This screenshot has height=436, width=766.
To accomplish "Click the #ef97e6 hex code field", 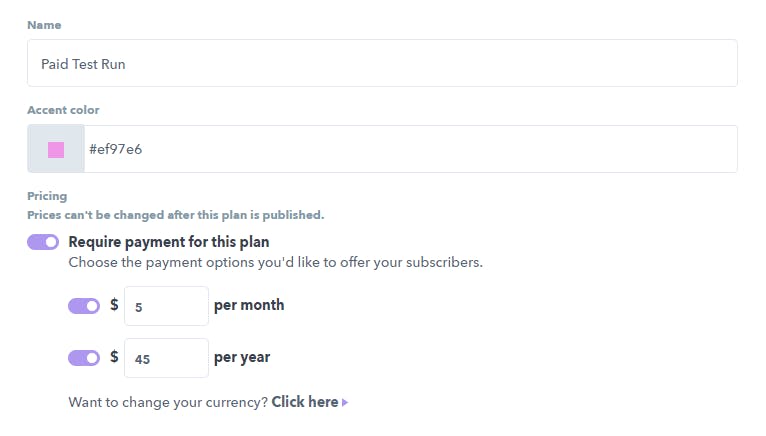I will click(x=410, y=149).
